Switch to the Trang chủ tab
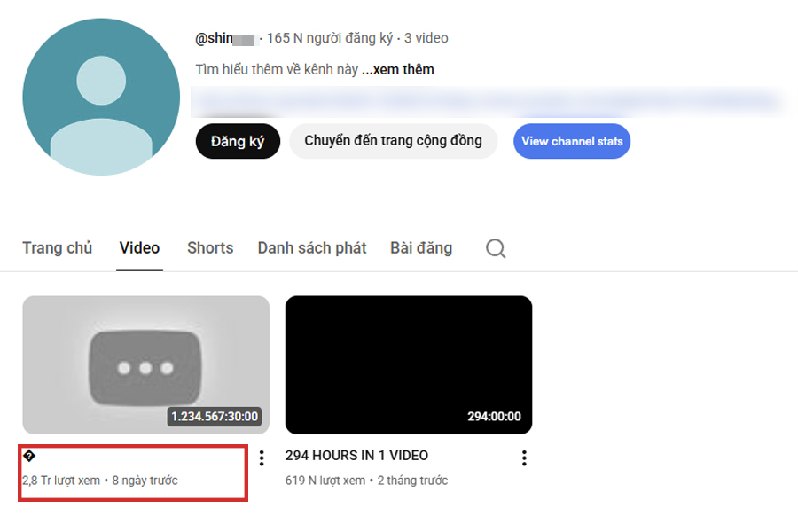 coord(57,248)
